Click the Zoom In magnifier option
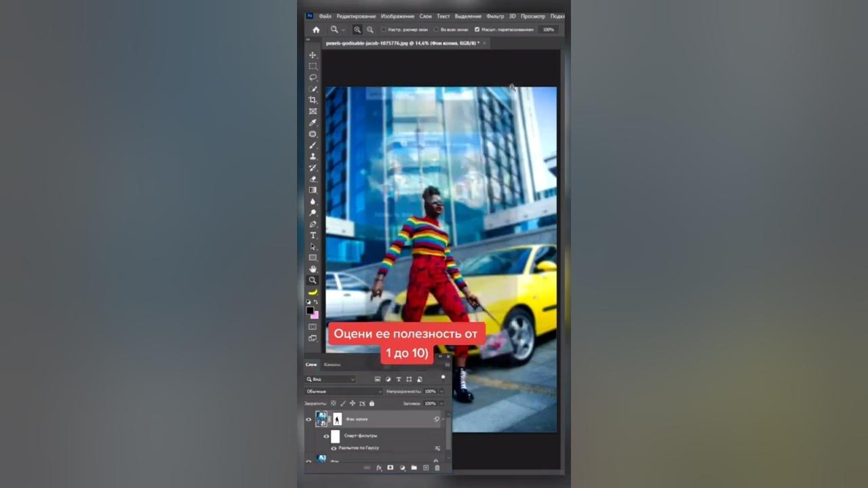Image resolution: width=868 pixels, height=488 pixels. click(357, 30)
